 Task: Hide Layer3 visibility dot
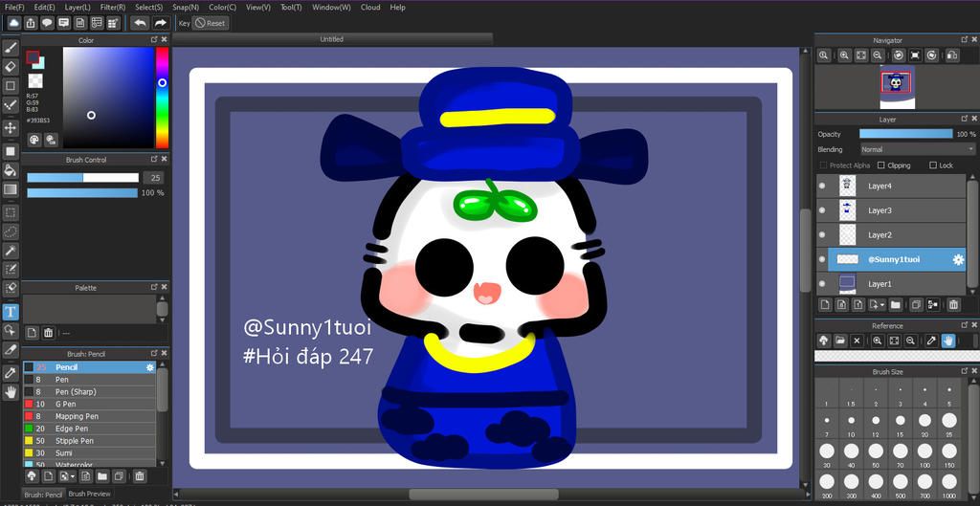822,210
